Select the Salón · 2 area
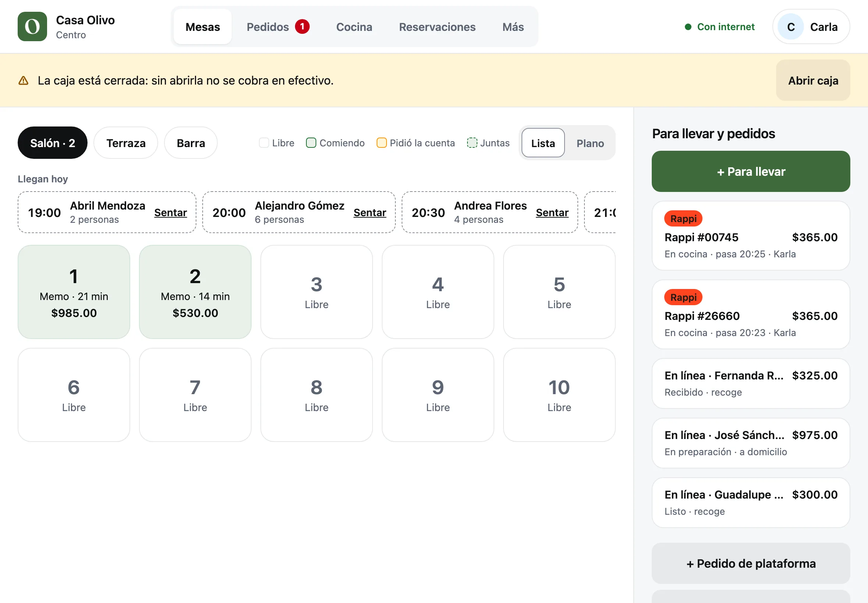This screenshot has height=603, width=868. click(x=53, y=143)
